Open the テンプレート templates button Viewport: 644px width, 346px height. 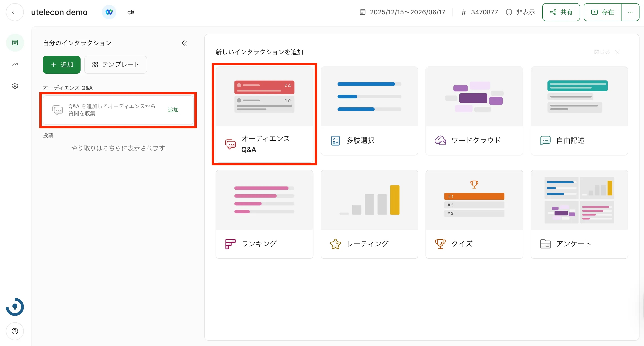[115, 65]
